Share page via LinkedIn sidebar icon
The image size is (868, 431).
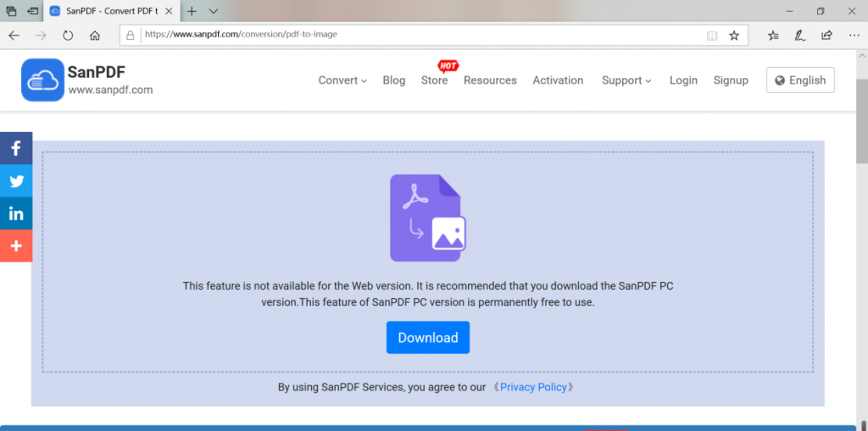coord(16,213)
